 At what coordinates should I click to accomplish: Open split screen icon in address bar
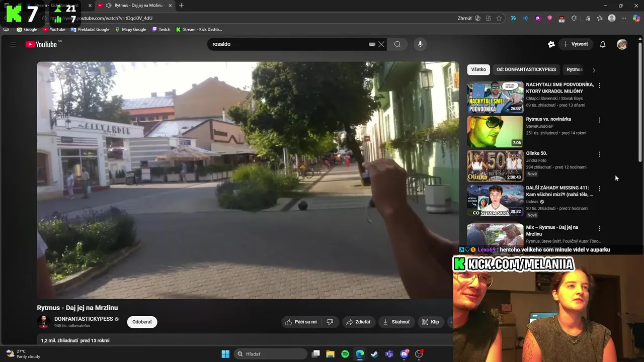tap(488, 18)
